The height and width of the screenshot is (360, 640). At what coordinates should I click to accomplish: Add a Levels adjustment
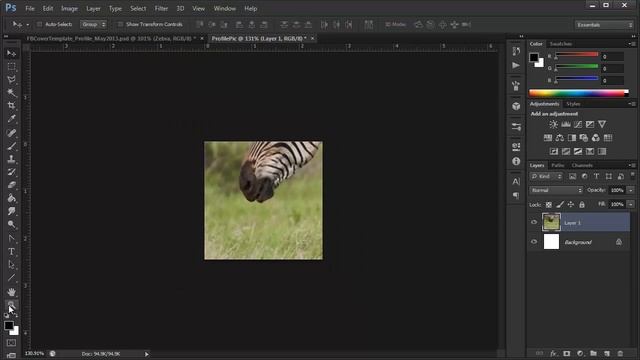coord(566,124)
